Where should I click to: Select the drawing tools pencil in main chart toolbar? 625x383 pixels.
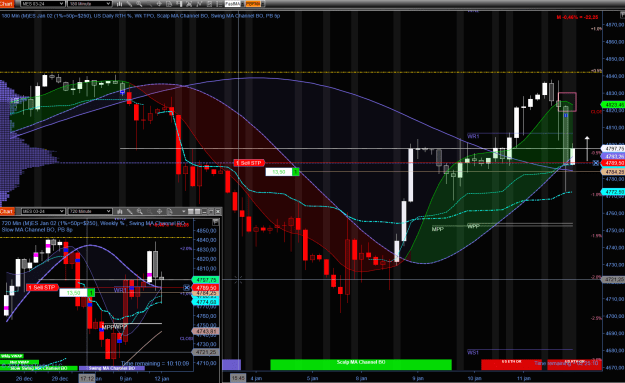pos(129,4)
